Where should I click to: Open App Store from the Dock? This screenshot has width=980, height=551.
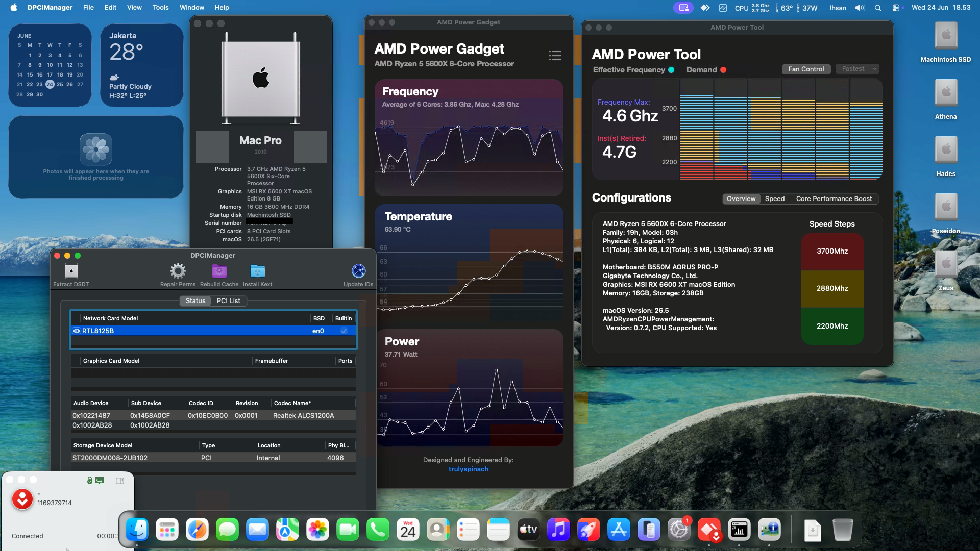coord(619,530)
